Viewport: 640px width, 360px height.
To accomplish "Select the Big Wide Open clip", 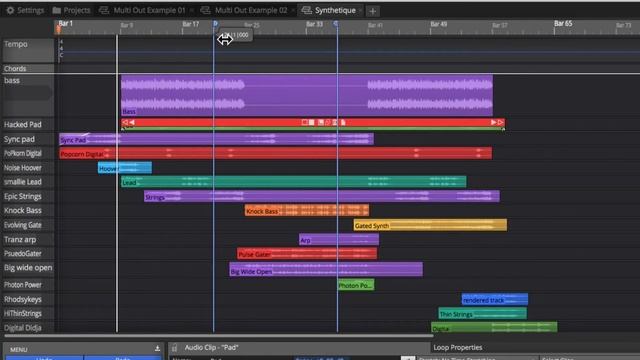I will (326, 269).
